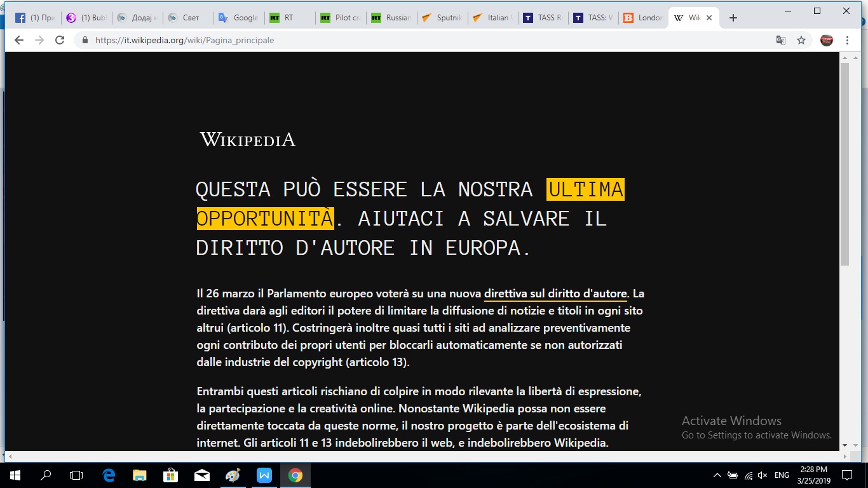Open Chrome's three-dot menu
868x488 pixels.
848,40
